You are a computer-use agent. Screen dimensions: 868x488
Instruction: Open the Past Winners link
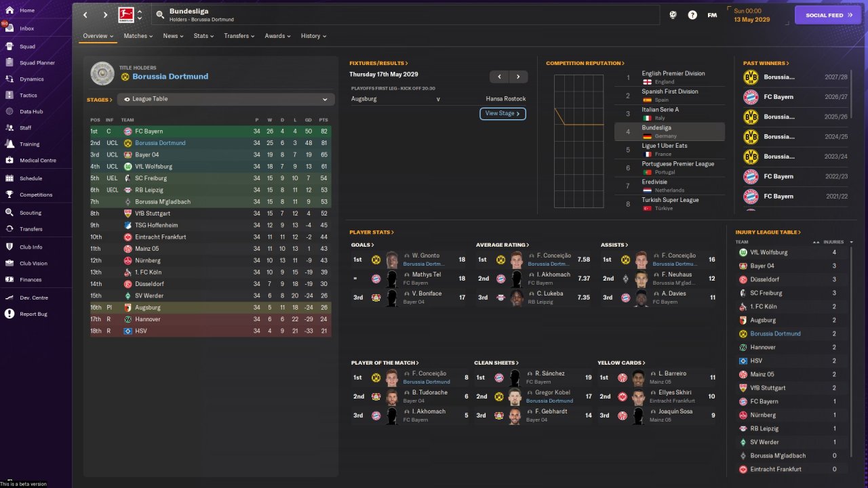coord(766,63)
